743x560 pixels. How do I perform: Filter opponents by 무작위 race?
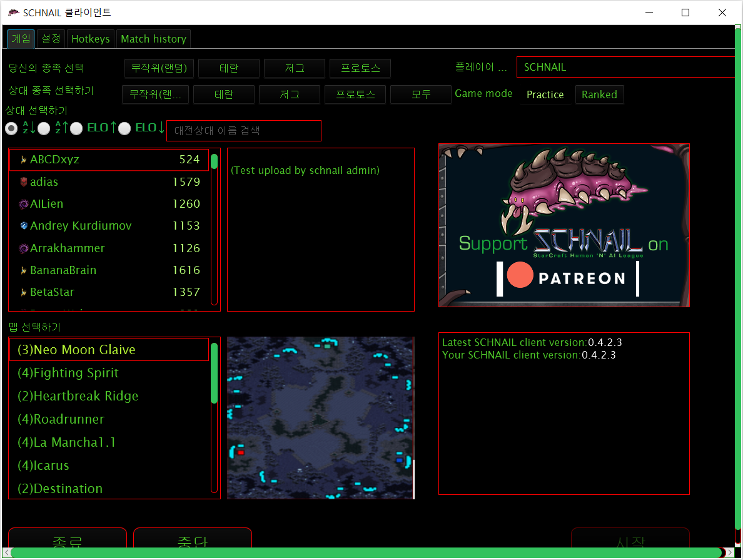pos(156,94)
